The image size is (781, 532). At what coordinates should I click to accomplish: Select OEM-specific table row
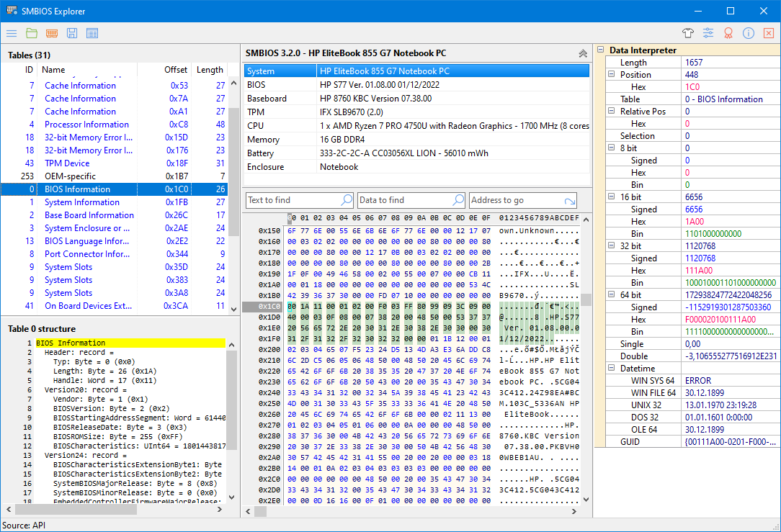(x=114, y=176)
